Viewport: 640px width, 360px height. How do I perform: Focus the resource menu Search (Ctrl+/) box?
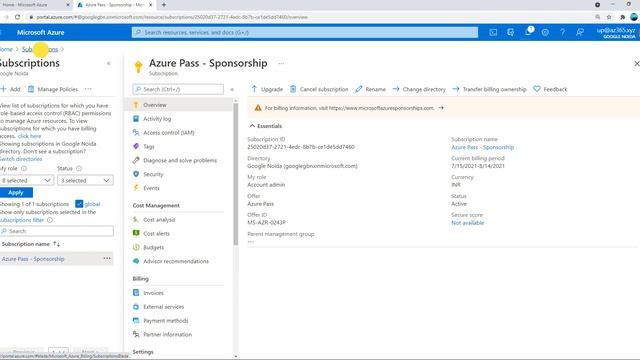[178, 89]
